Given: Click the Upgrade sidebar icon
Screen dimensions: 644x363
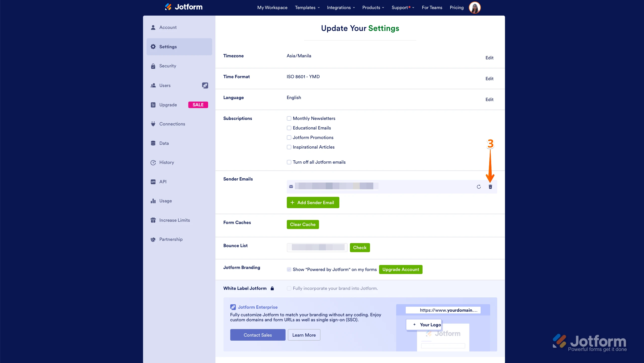Looking at the screenshot, I should coord(153,105).
